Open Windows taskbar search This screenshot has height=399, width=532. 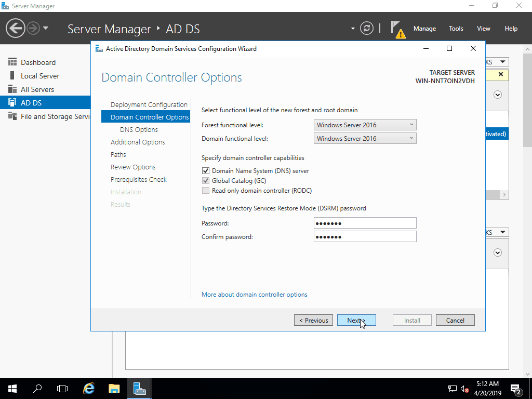coord(37,389)
